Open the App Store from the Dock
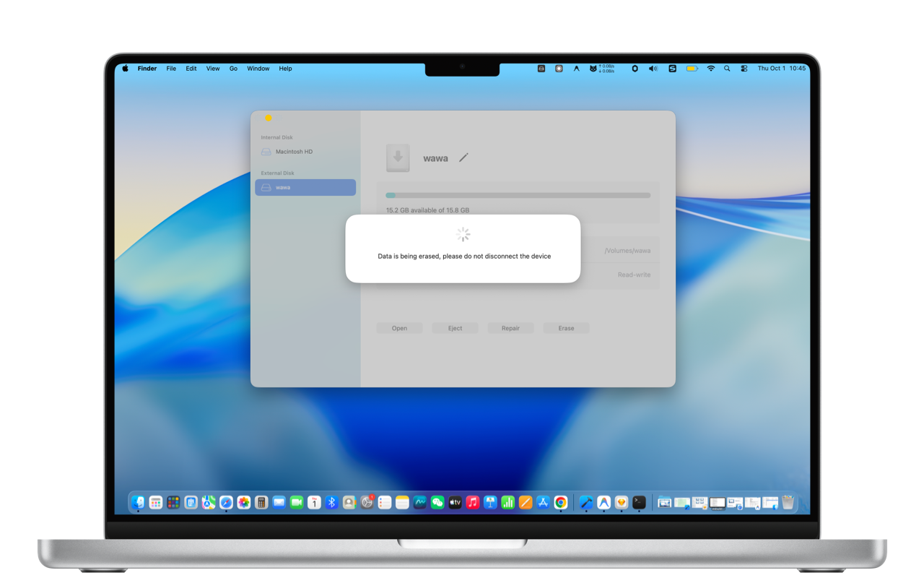This screenshot has width=924, height=578. pos(543,502)
